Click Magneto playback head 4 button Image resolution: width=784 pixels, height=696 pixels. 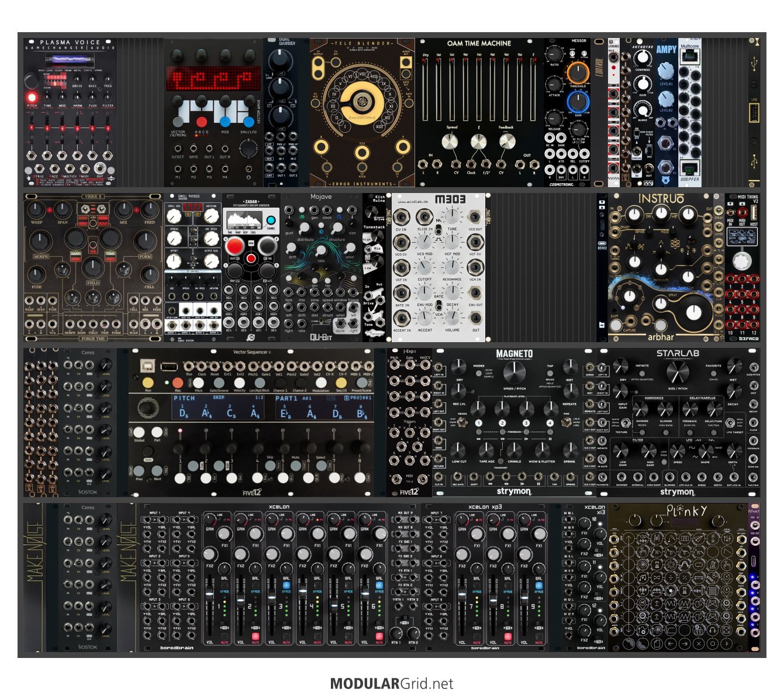(x=550, y=423)
